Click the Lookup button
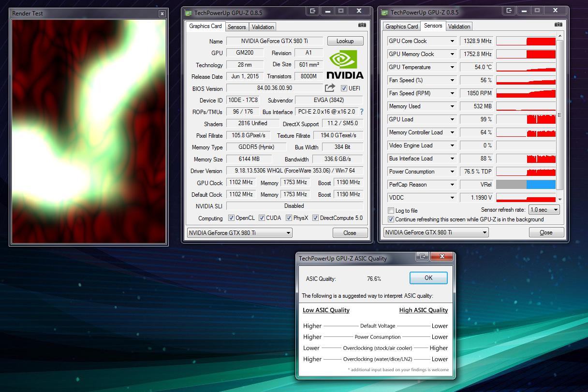588x392 pixels. 345,41
